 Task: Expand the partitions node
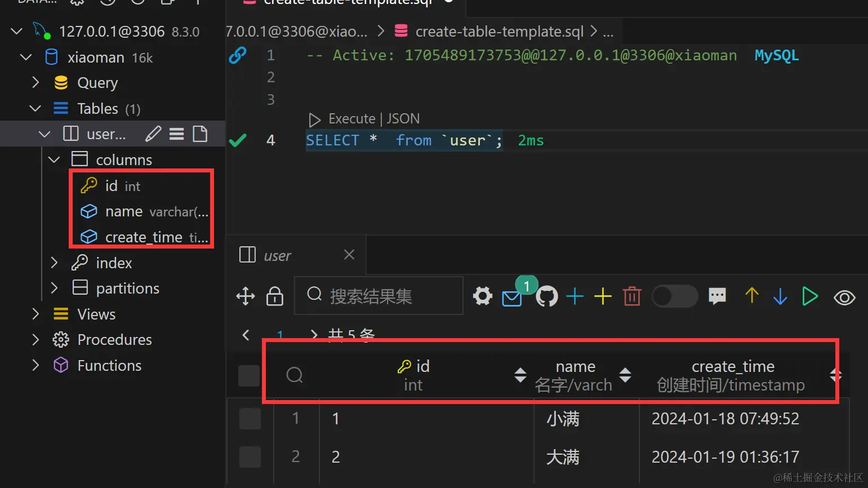point(54,288)
